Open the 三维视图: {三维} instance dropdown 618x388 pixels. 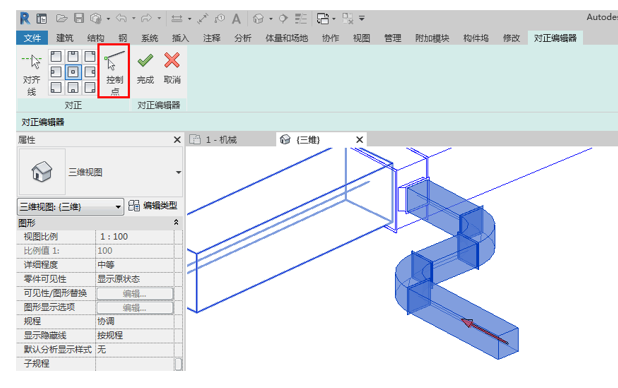pyautogui.click(x=71, y=207)
